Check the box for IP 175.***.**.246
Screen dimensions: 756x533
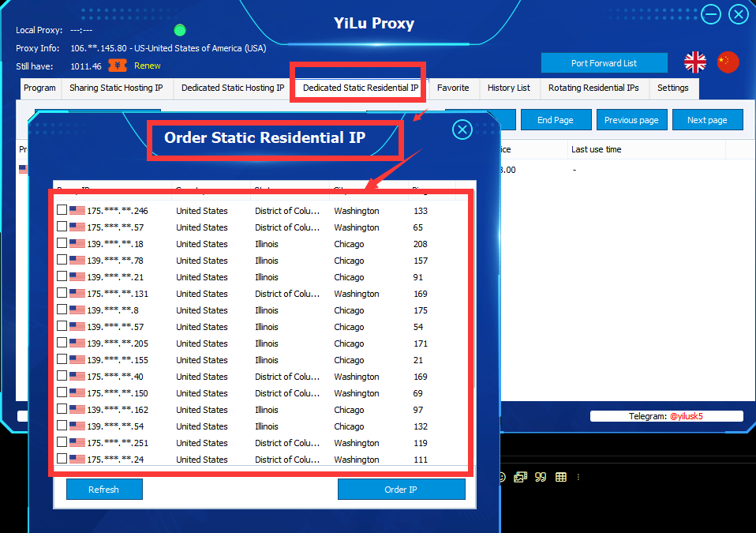pos(62,210)
